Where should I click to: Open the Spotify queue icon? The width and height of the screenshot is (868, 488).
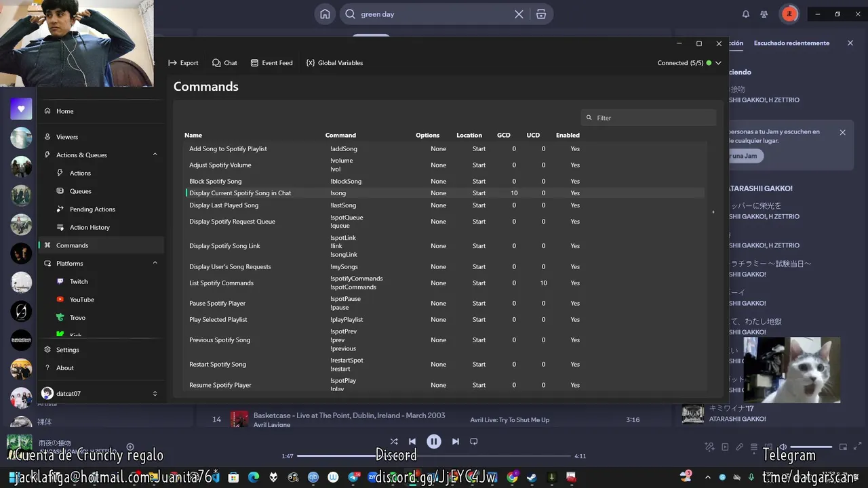pos(753,447)
